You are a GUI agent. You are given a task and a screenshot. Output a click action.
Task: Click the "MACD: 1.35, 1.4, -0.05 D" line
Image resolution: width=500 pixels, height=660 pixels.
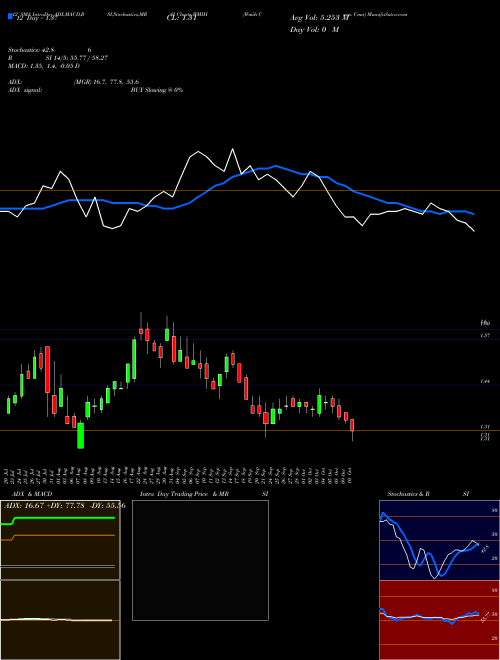tap(44, 66)
